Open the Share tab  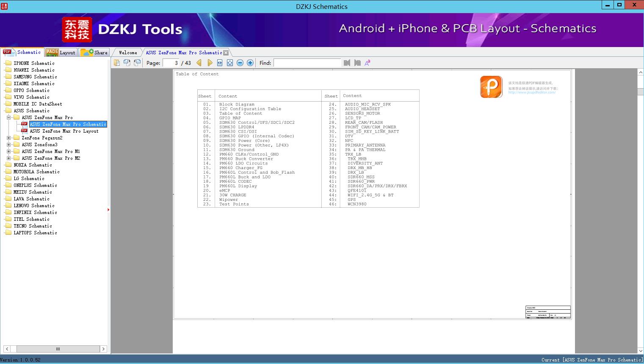pyautogui.click(x=94, y=53)
